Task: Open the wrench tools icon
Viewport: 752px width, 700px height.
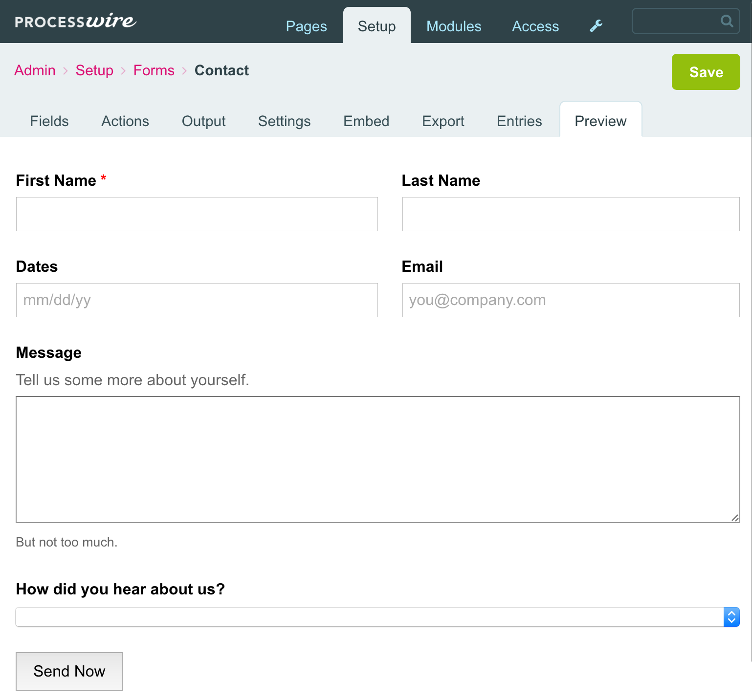Action: coord(596,26)
